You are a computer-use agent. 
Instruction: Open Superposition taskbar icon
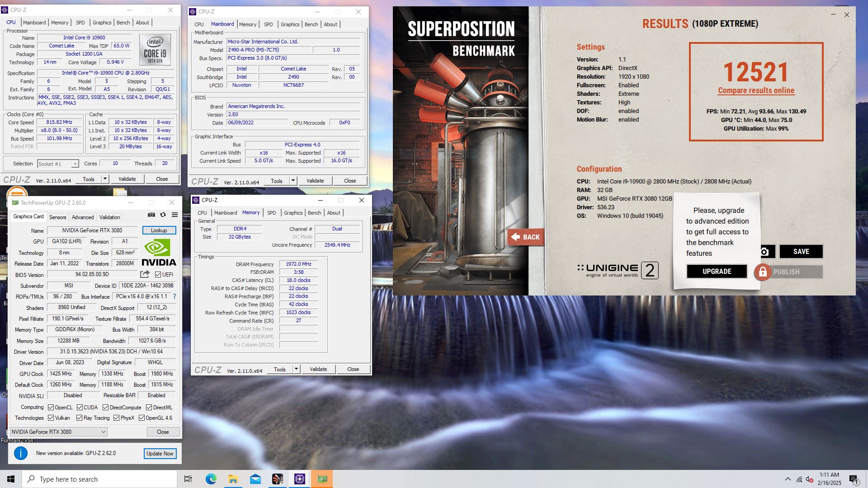coord(277,479)
